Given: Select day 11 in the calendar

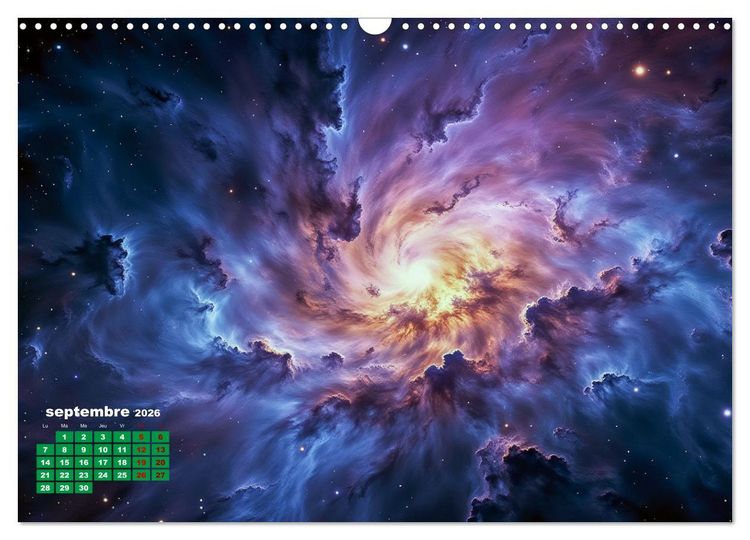Looking at the screenshot, I should pos(122,450).
